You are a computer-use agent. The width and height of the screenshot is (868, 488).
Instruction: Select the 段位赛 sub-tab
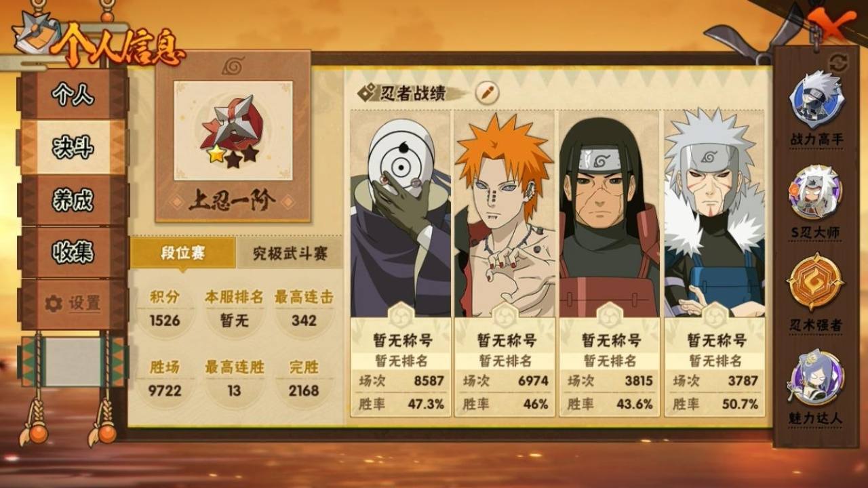tap(183, 253)
